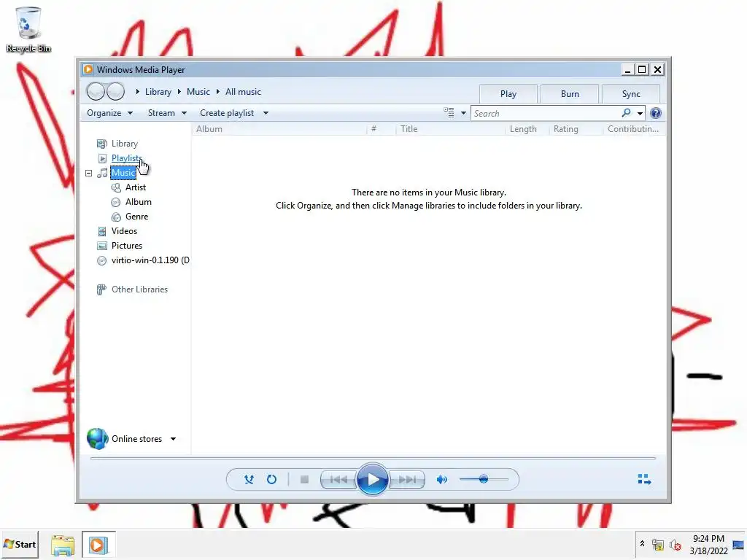Sort by the Rating column header
The height and width of the screenshot is (560, 747).
coord(565,129)
